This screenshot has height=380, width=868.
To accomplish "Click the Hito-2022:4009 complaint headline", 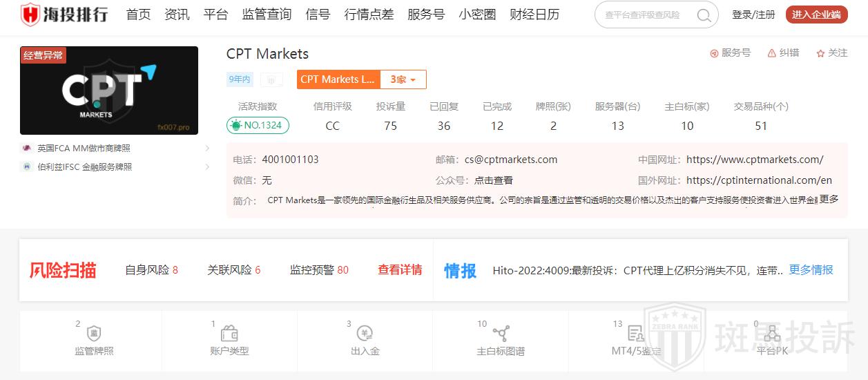I will [x=637, y=270].
